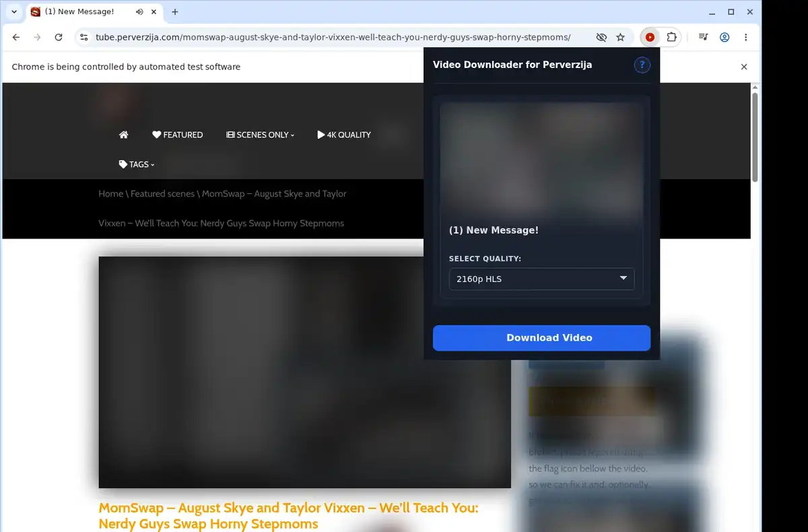Click the Featured scenes breadcrumb link

click(162, 194)
